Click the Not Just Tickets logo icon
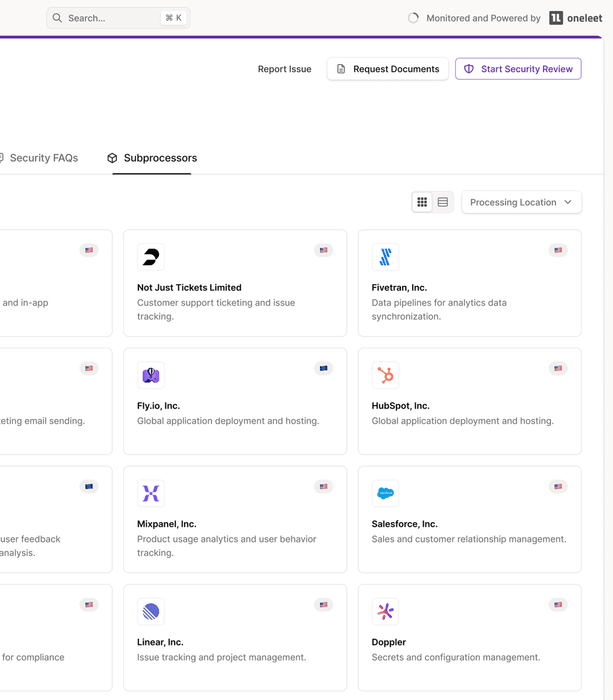Viewport: 613px width, 700px height. tap(150, 258)
